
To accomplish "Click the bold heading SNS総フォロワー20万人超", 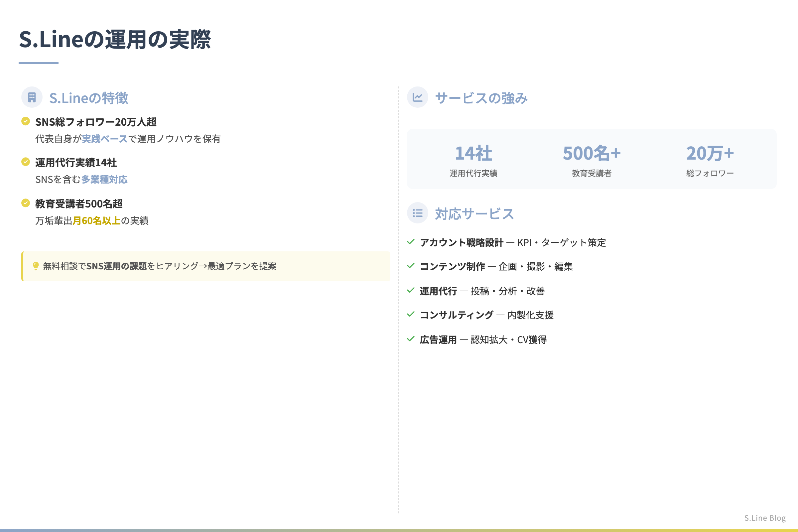I will coord(96,122).
